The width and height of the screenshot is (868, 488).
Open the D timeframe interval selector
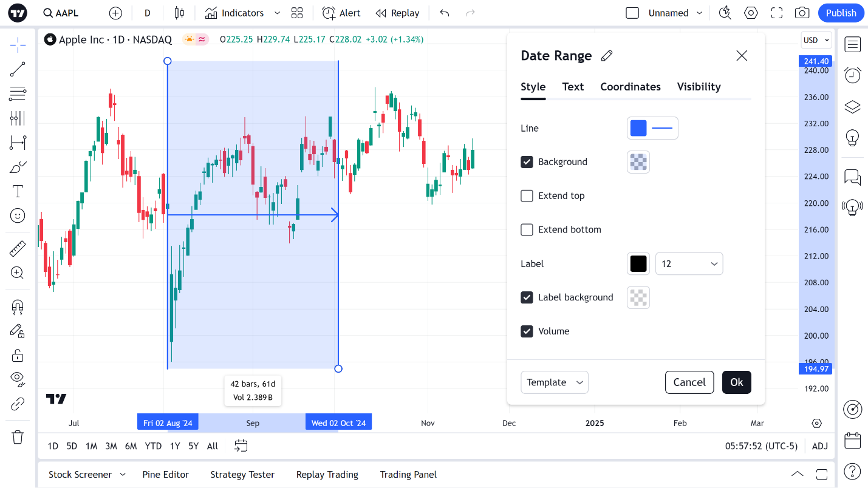[x=148, y=13]
